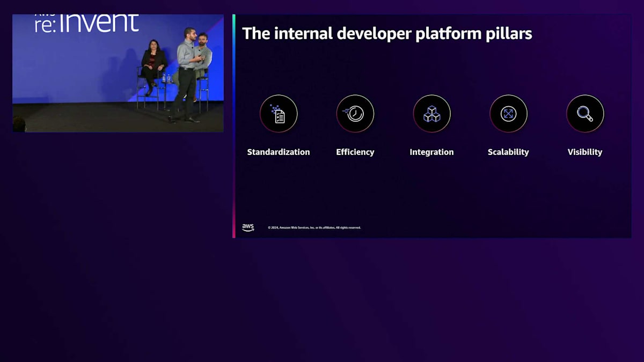Click the Scalability expand-arrows icon
Image resolution: width=644 pixels, height=362 pixels.
click(508, 114)
